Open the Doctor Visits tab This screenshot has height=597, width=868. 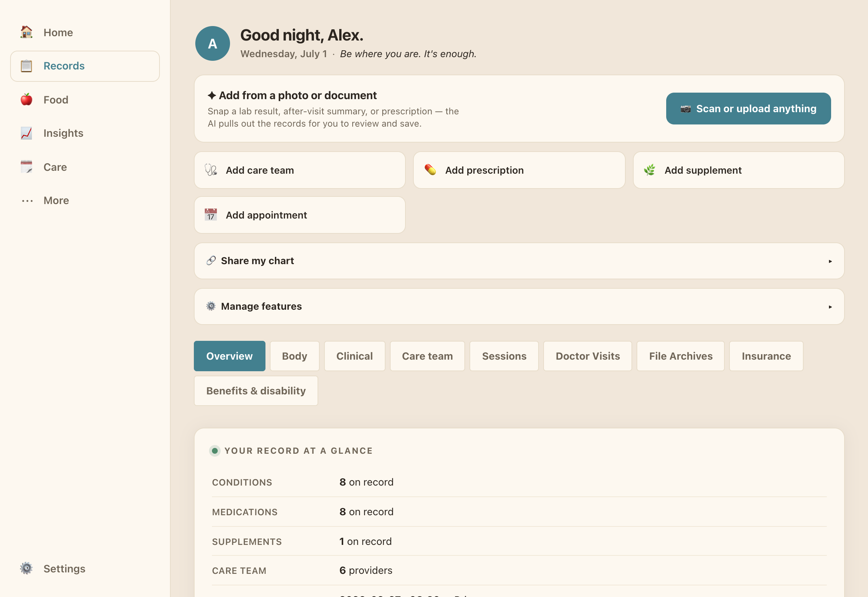pyautogui.click(x=588, y=356)
